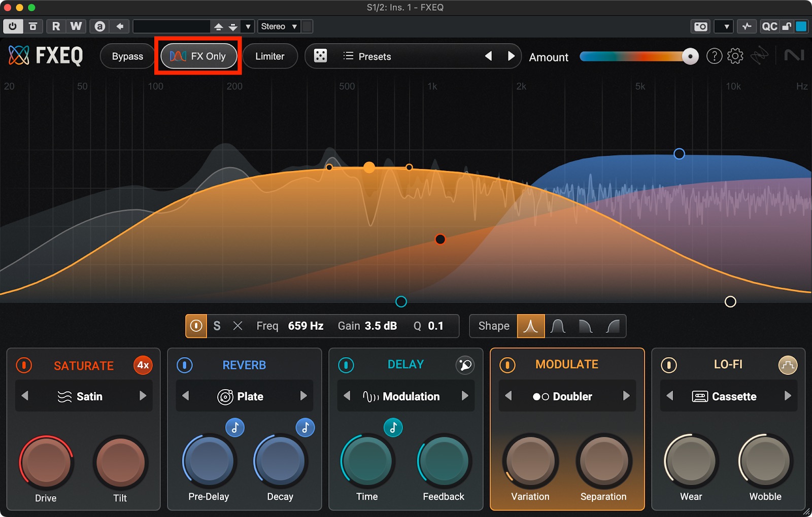Select the high-pass style filter shape icon

pos(613,326)
